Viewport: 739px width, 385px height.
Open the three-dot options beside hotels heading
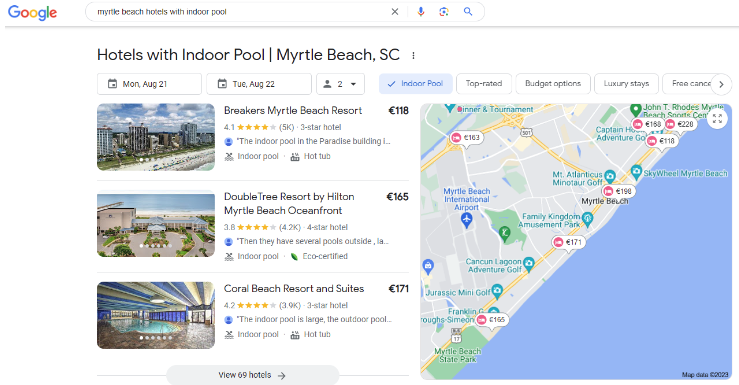pyautogui.click(x=413, y=56)
